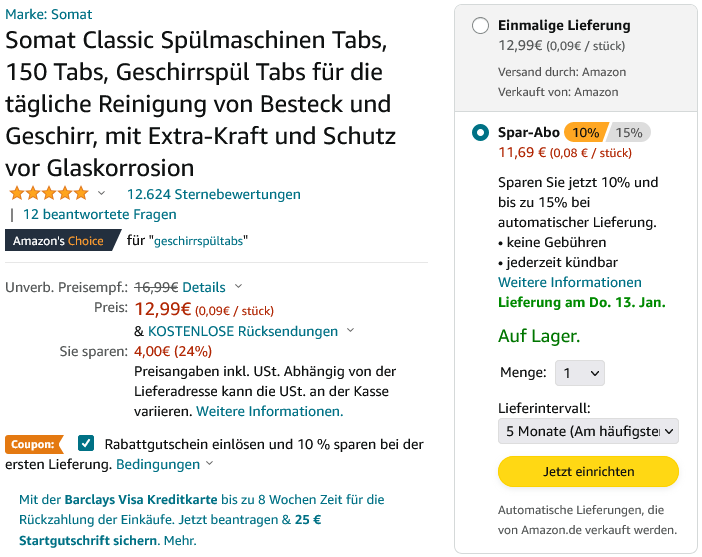Image resolution: width=702 pixels, height=557 pixels.
Task: Open the Lieferintervall dropdown
Action: [588, 431]
